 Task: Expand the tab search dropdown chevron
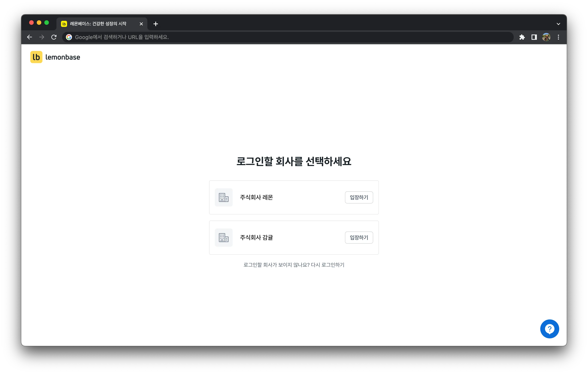click(558, 24)
